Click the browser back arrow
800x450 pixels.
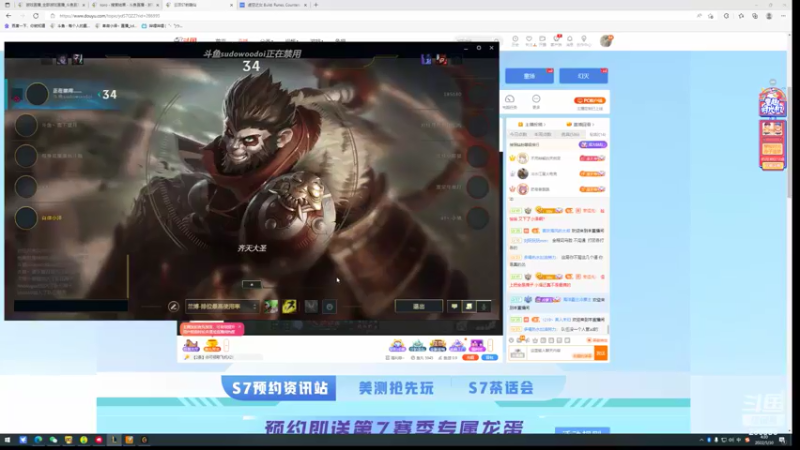[x=9, y=16]
